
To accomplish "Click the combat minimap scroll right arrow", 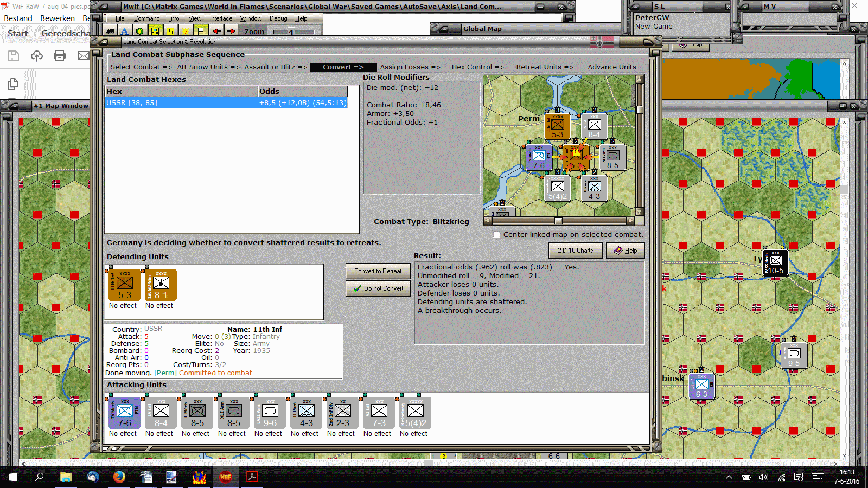I will pyautogui.click(x=630, y=221).
